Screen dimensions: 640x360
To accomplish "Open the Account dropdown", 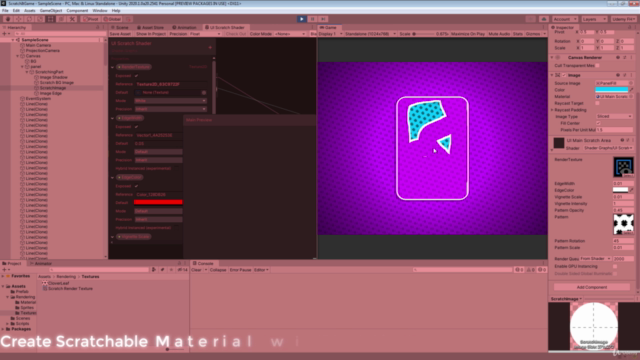I will pyautogui.click(x=564, y=19).
